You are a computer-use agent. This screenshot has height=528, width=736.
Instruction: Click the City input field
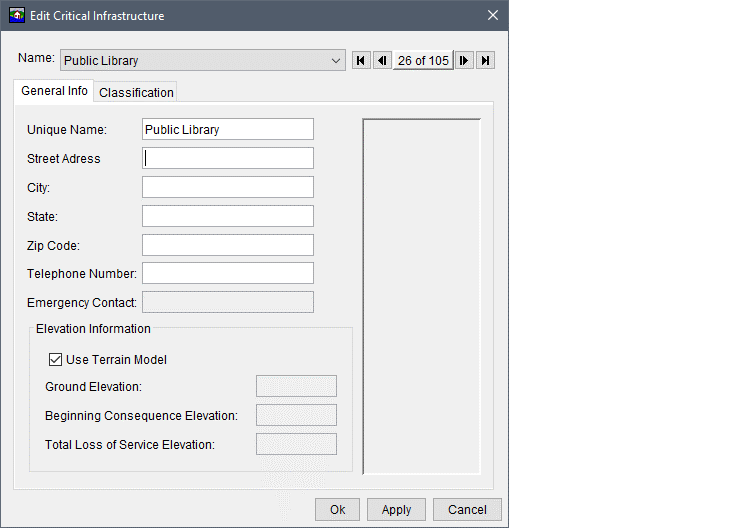(228, 187)
